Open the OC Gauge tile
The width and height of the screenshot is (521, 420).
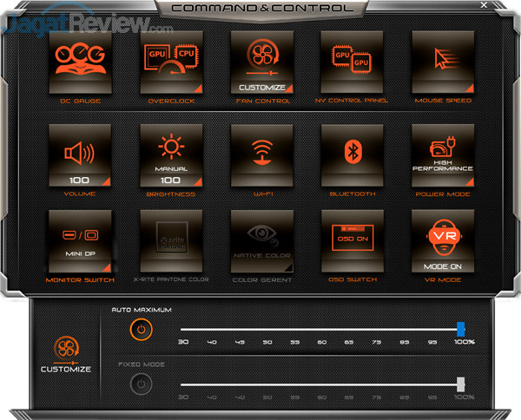click(x=78, y=62)
